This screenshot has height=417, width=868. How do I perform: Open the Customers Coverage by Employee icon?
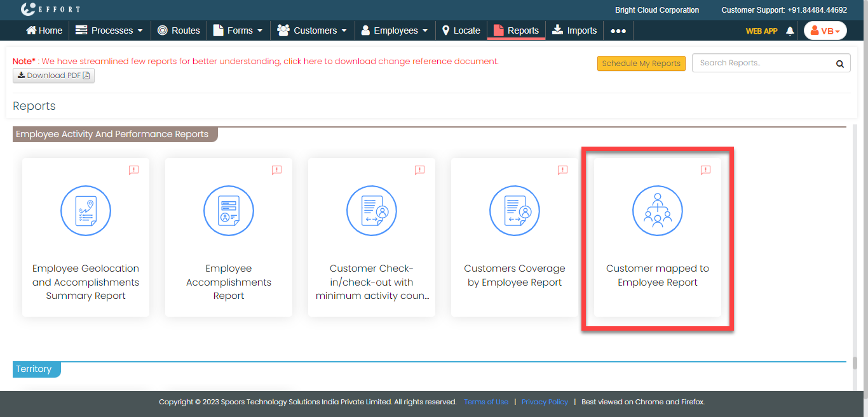(x=515, y=211)
